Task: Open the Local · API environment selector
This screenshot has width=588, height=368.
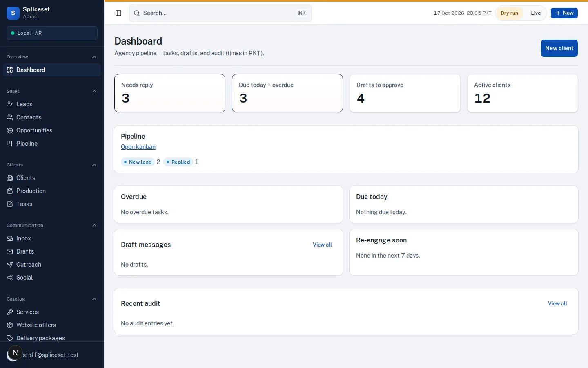Action: coord(52,33)
